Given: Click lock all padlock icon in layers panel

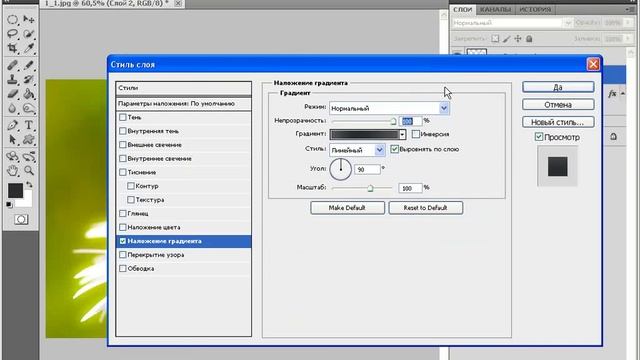Looking at the screenshot, I should pyautogui.click(x=529, y=39).
